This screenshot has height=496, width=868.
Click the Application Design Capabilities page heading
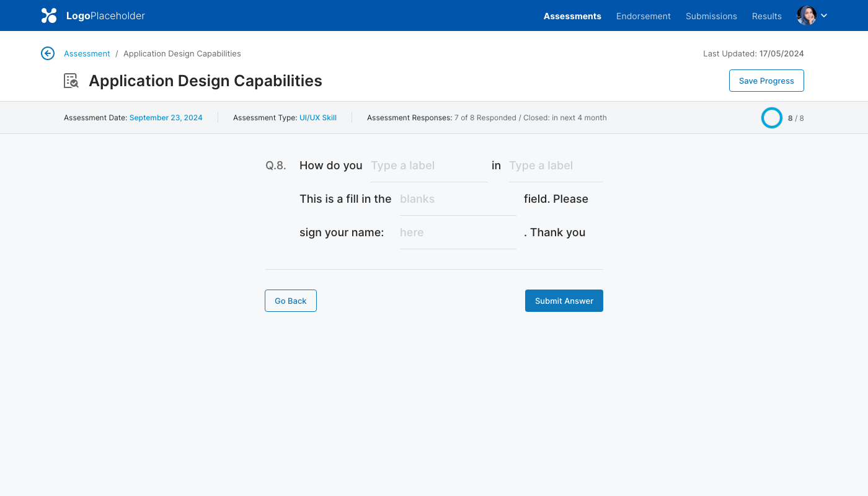coord(205,81)
